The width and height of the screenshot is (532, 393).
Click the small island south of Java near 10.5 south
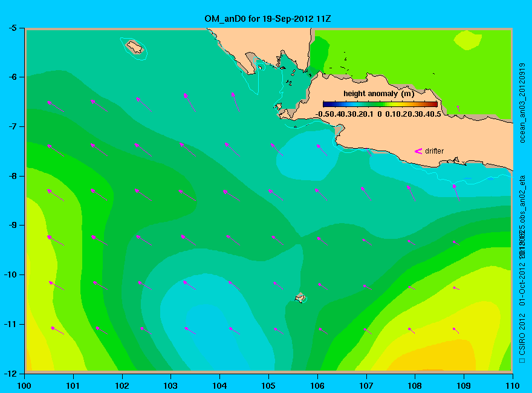coord(300,297)
